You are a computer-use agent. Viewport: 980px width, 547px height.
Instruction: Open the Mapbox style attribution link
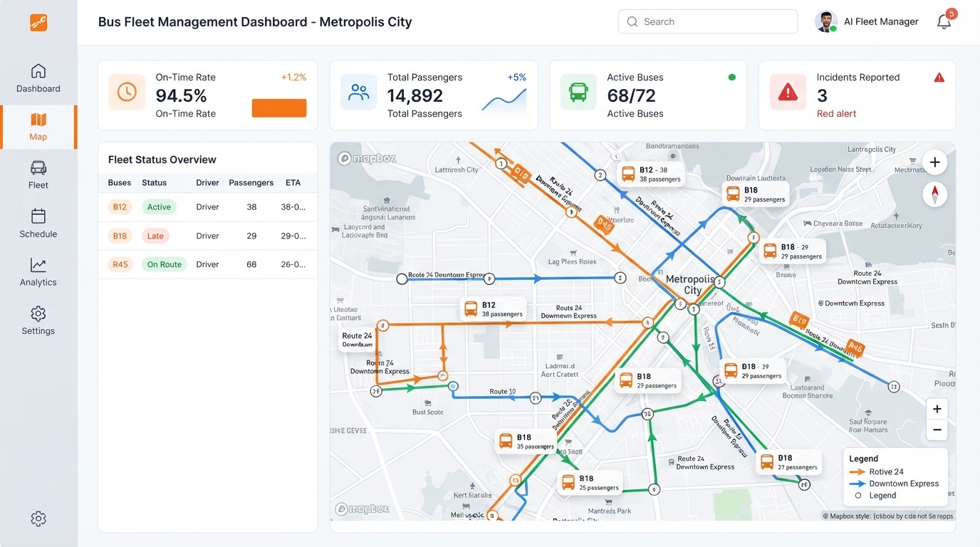[x=888, y=516]
